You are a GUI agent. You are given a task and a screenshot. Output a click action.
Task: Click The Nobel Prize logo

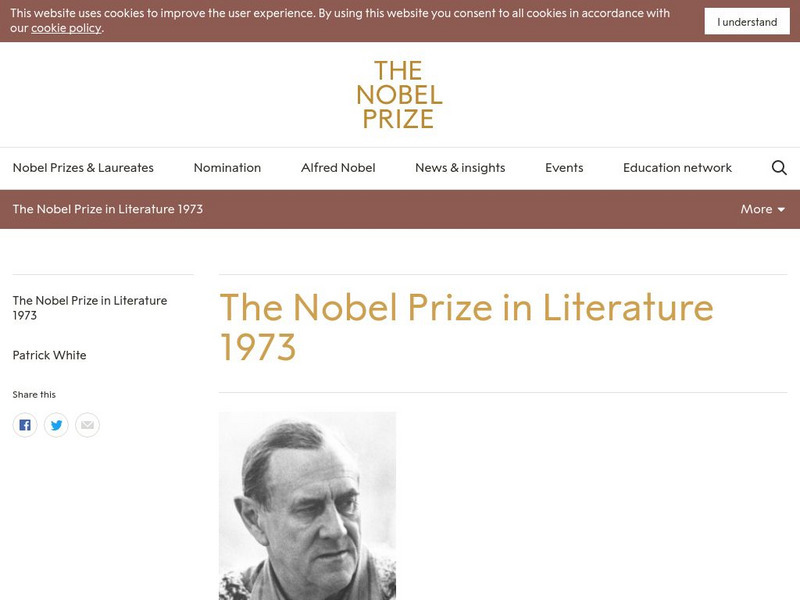(399, 95)
